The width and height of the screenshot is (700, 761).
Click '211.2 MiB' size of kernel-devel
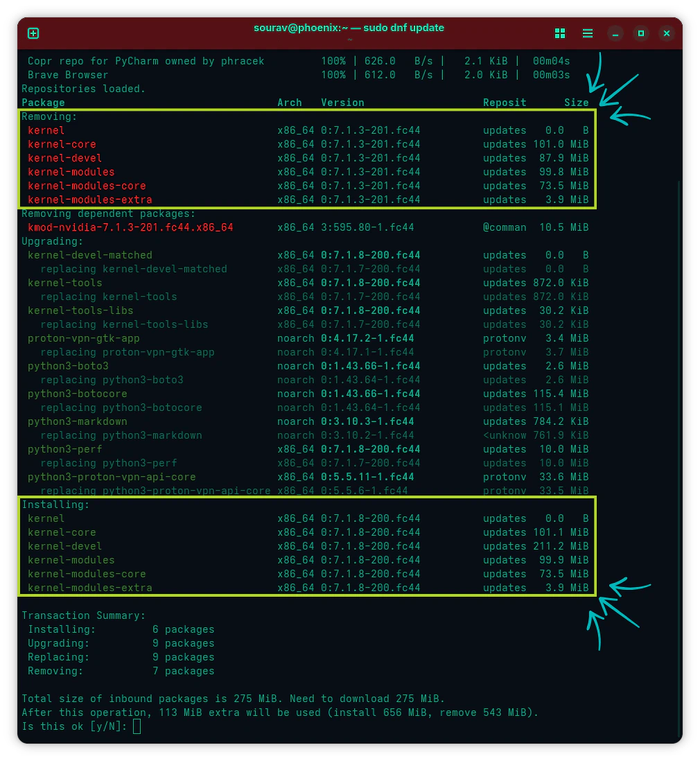(561, 546)
